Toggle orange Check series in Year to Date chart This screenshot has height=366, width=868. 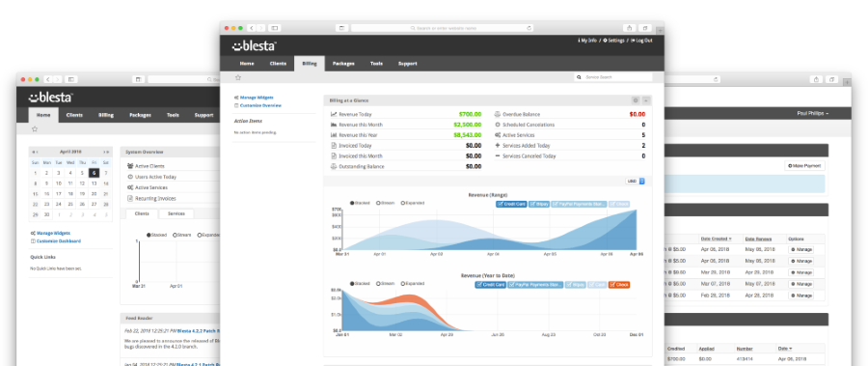pyautogui.click(x=619, y=285)
